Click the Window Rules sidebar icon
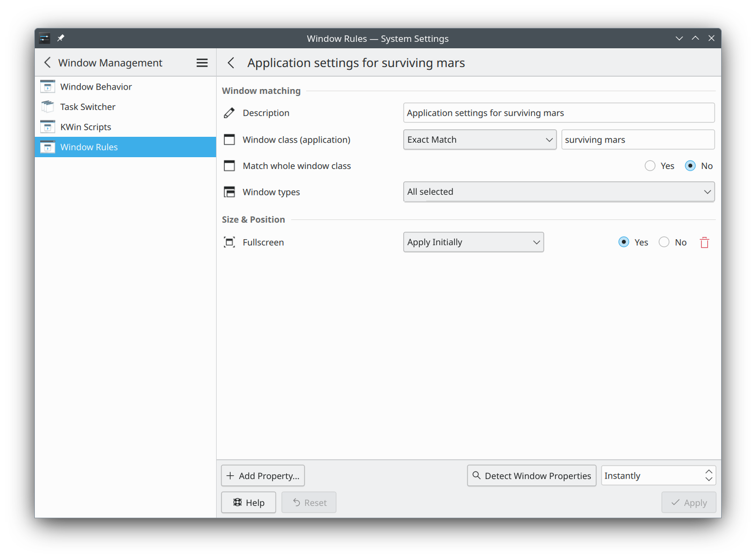This screenshot has height=559, width=756. click(x=48, y=147)
